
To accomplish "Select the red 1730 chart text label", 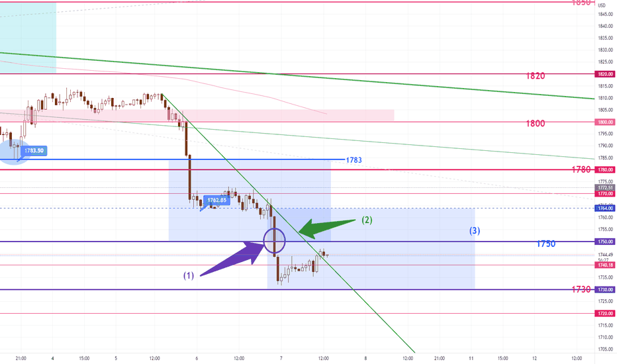I will (581, 289).
